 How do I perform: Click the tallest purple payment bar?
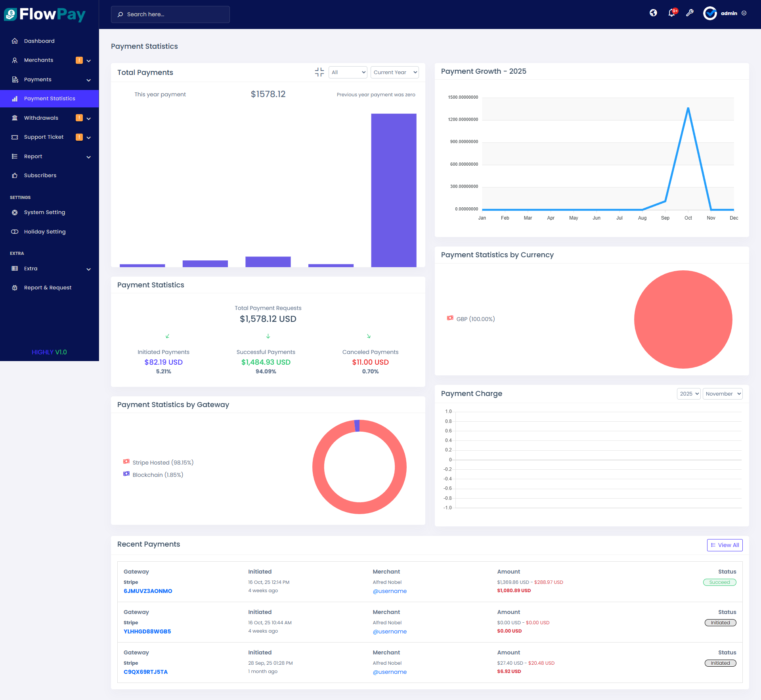[x=394, y=190]
